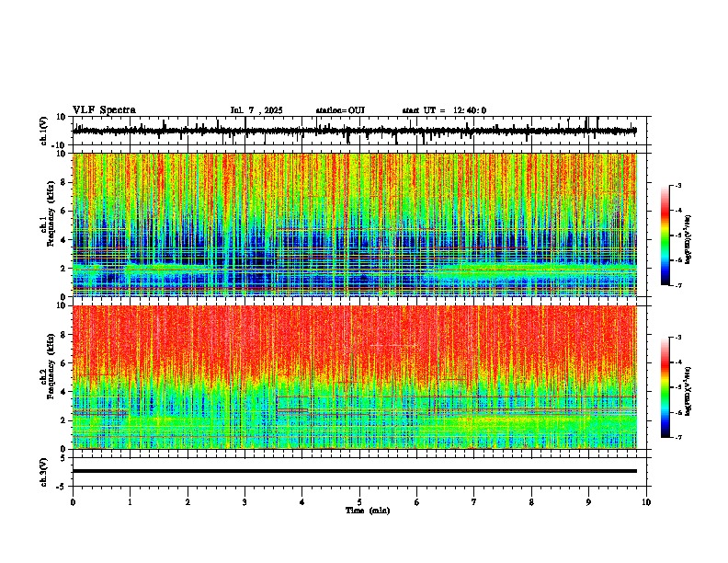Viewport: 728px width, 563px height.
Task: Select the ch.2 colorbar log(PSD) label
Action: click(688, 391)
